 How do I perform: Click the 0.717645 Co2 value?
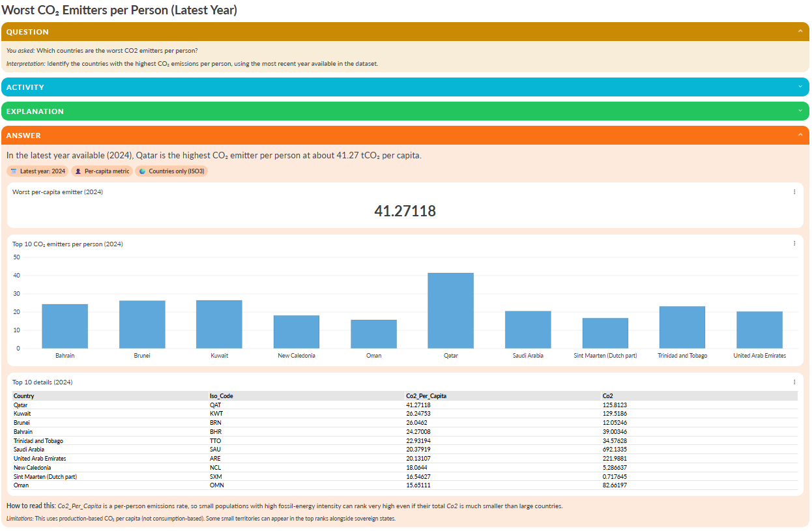[615, 477]
